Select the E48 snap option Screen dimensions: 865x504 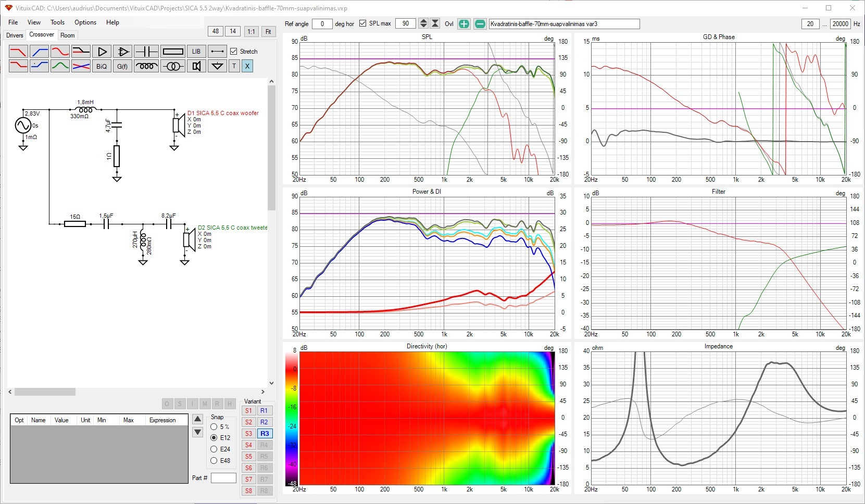point(214,461)
